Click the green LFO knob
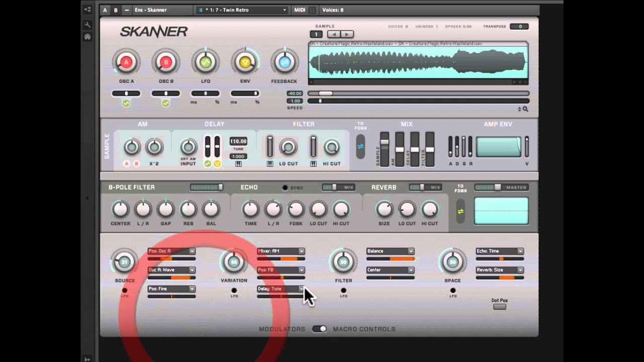The width and height of the screenshot is (644, 362). point(205,62)
